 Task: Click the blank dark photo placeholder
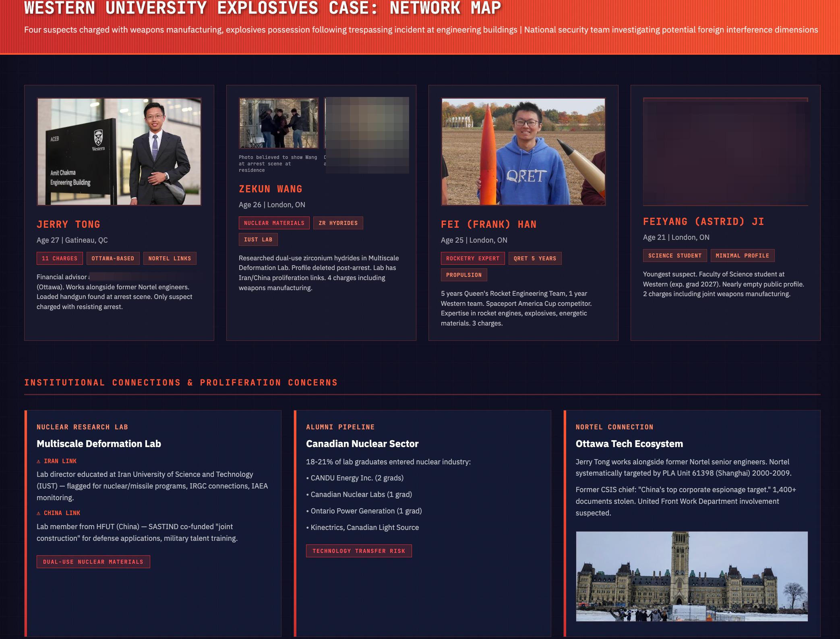[725, 152]
